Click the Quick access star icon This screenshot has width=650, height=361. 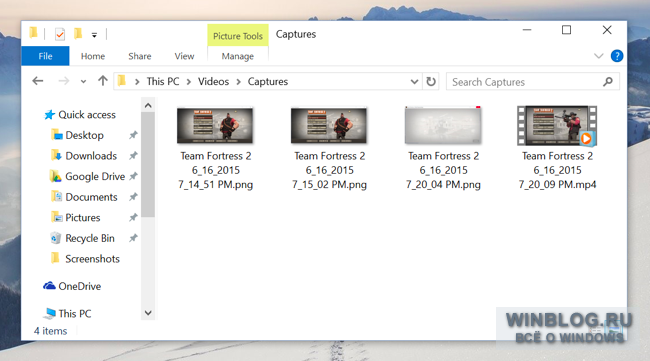click(x=49, y=114)
